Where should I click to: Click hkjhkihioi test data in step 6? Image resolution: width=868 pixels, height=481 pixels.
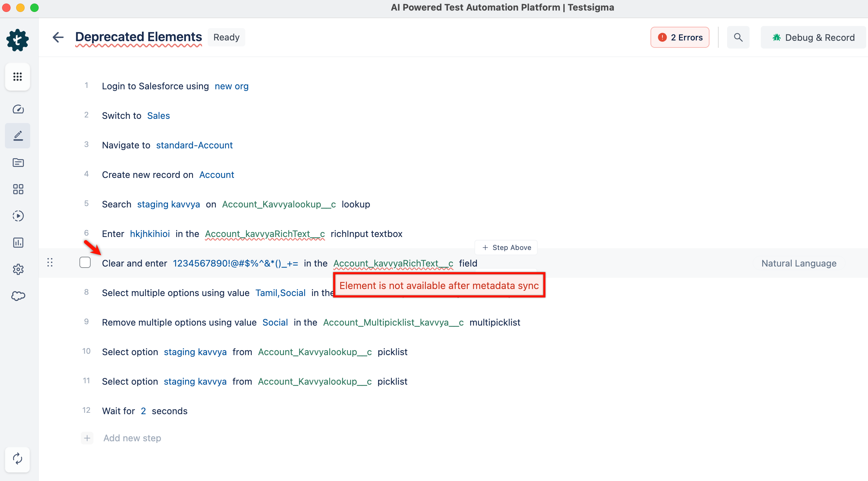tap(150, 234)
